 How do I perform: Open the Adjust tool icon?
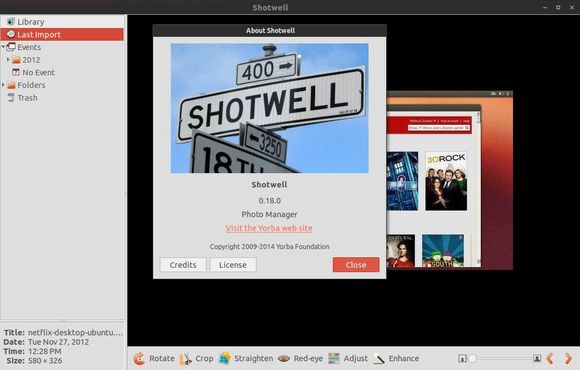[334, 359]
